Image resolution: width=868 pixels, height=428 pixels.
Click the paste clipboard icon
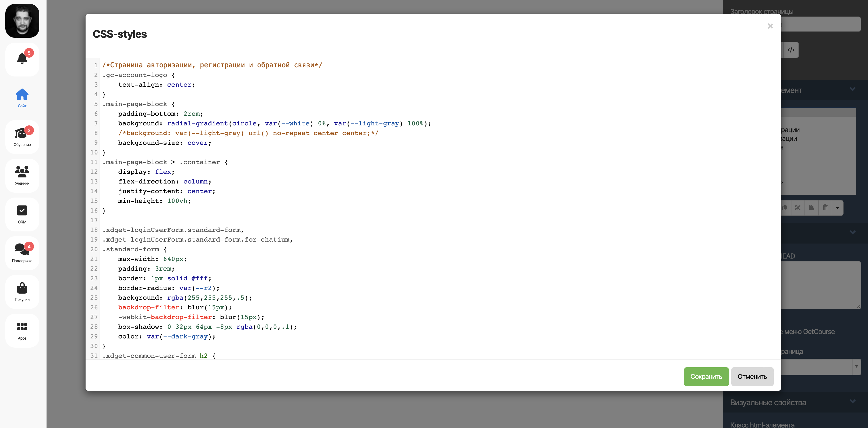811,207
